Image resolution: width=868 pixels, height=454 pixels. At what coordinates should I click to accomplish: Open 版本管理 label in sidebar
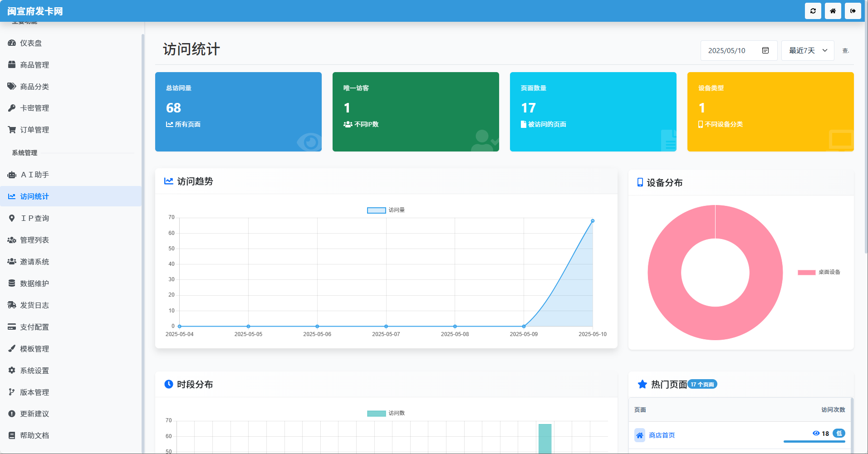pyautogui.click(x=34, y=392)
